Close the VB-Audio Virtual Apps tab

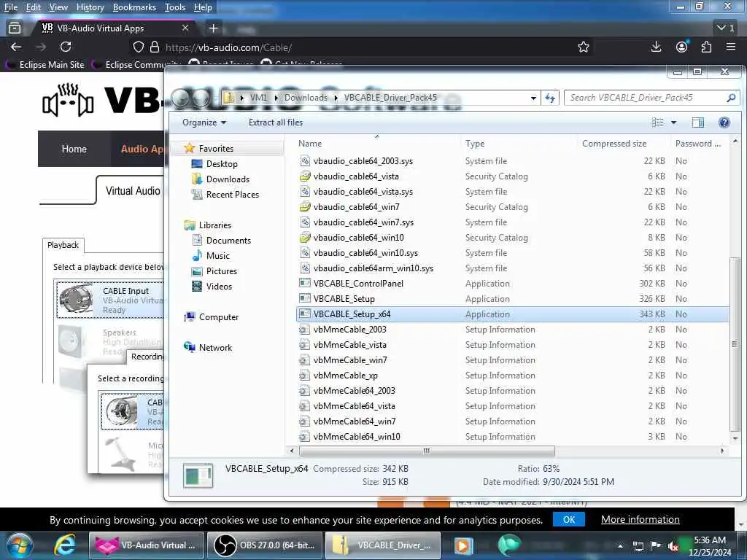click(x=185, y=28)
